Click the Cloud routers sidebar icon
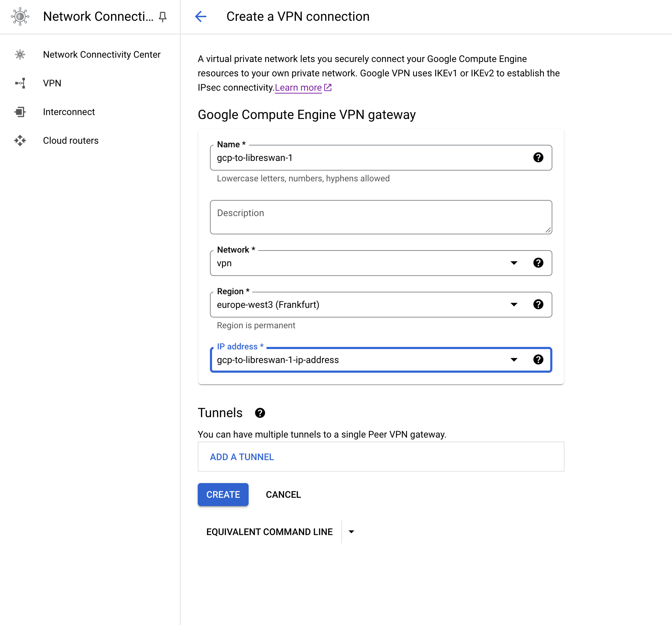Image resolution: width=672 pixels, height=625 pixels. [20, 140]
